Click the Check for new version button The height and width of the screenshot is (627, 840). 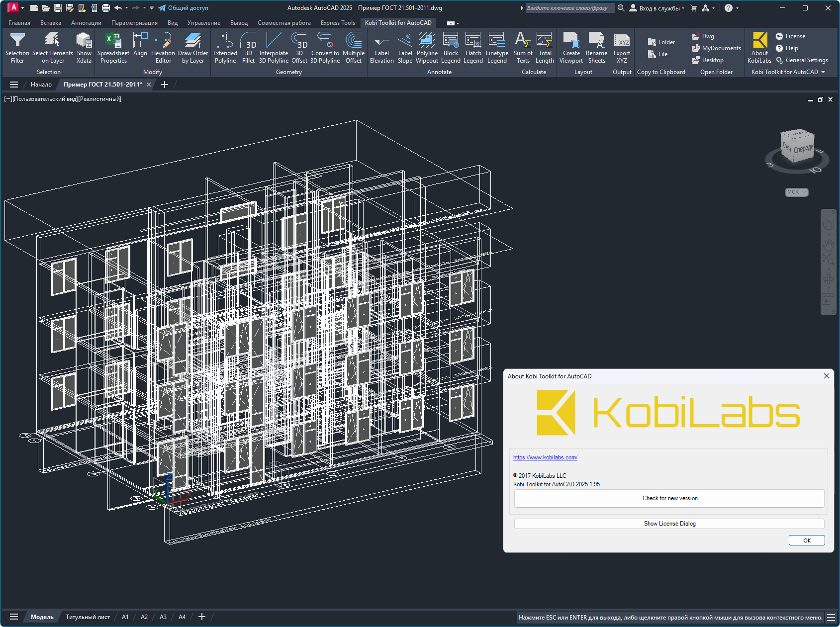click(x=669, y=498)
